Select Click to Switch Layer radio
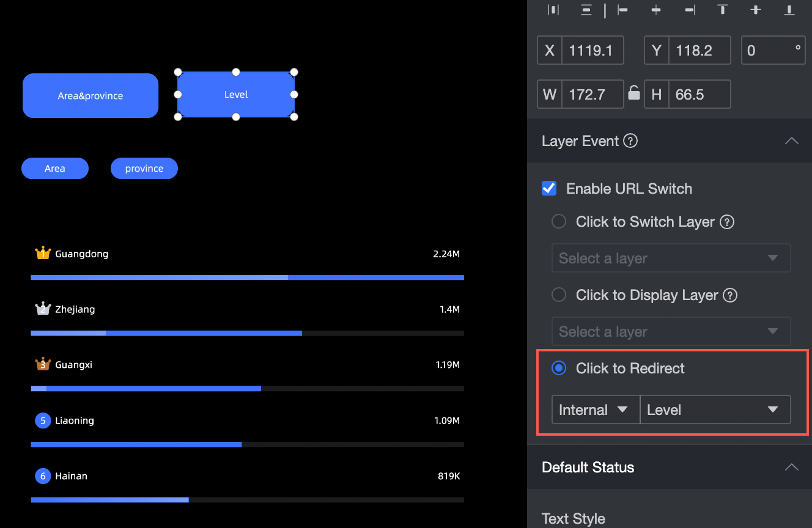Image resolution: width=812 pixels, height=528 pixels. point(559,221)
